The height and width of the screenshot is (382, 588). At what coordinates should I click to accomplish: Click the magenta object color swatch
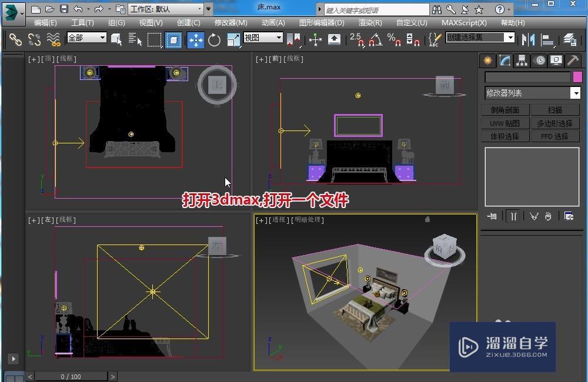coord(577,77)
